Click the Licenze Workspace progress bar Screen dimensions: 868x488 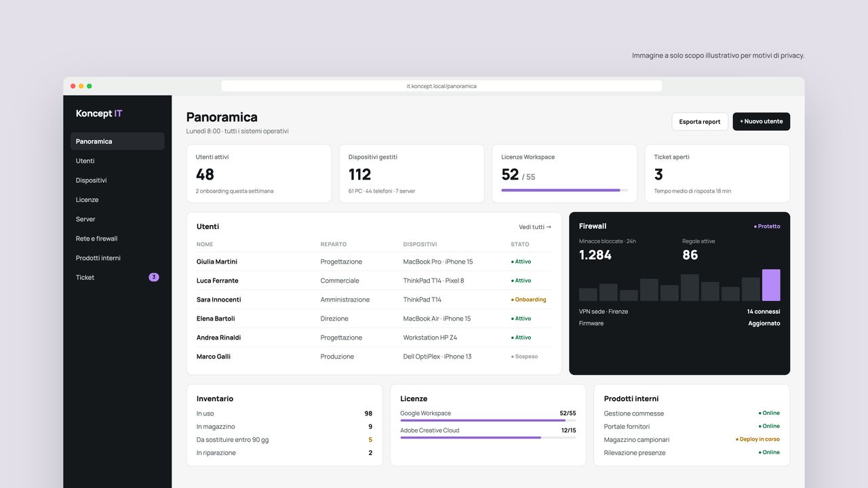click(564, 190)
